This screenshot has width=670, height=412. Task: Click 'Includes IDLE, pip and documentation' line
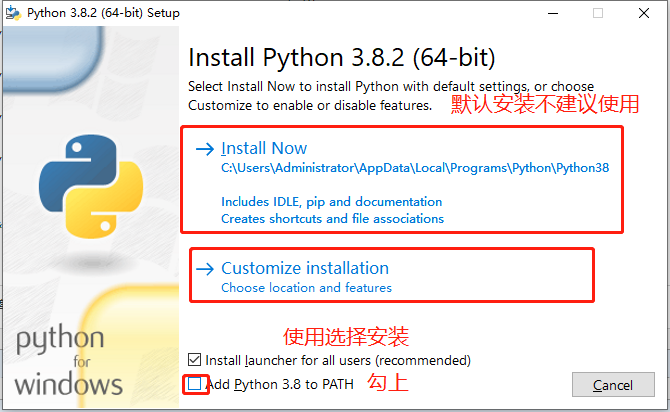click(x=331, y=202)
